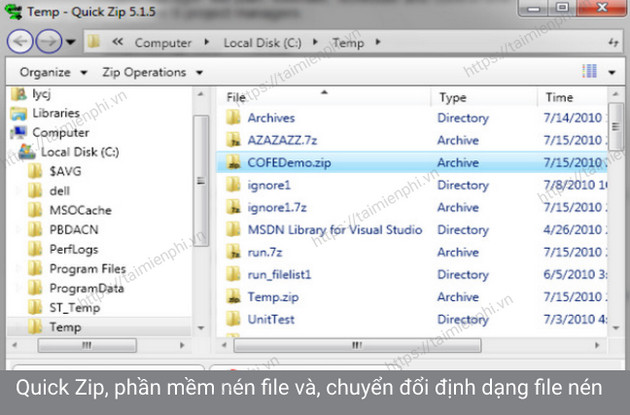The height and width of the screenshot is (415, 630).
Task: Click the Local Disk (C:) drive icon
Action: [x=25, y=152]
